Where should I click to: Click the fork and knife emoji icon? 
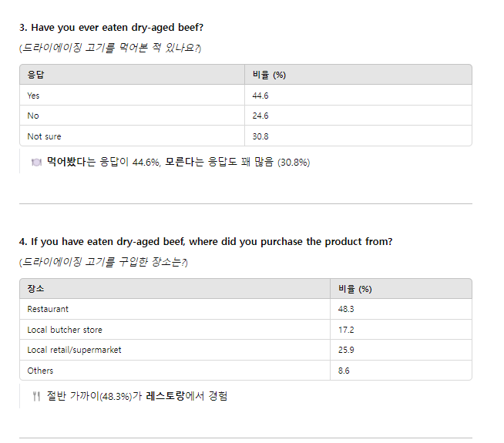(35, 397)
